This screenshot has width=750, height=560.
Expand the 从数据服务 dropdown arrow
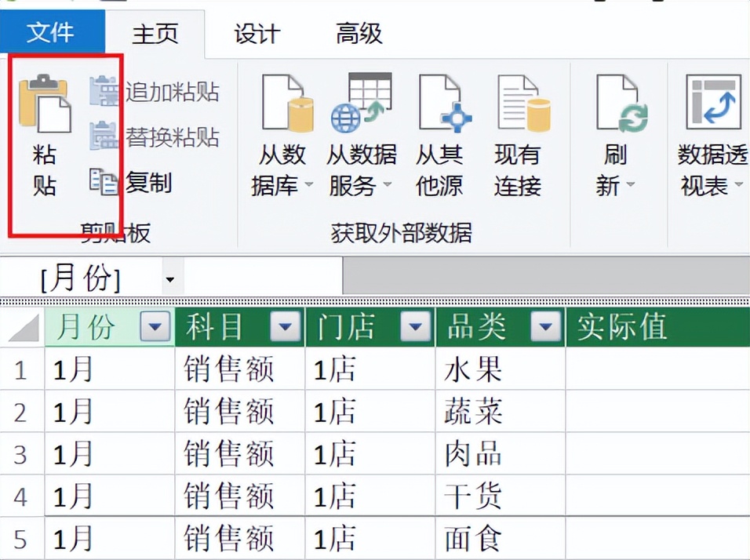pyautogui.click(x=388, y=184)
